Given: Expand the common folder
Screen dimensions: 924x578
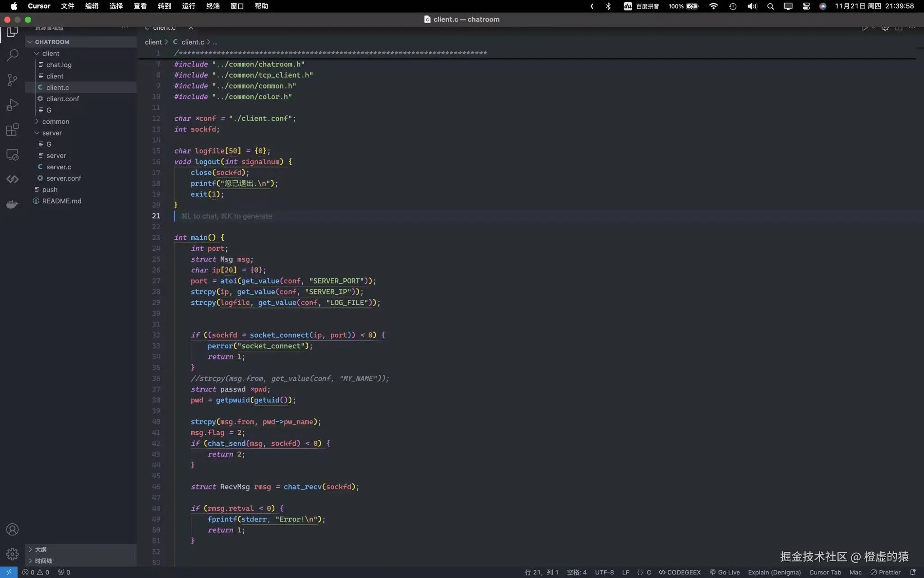Looking at the screenshot, I should (x=55, y=121).
